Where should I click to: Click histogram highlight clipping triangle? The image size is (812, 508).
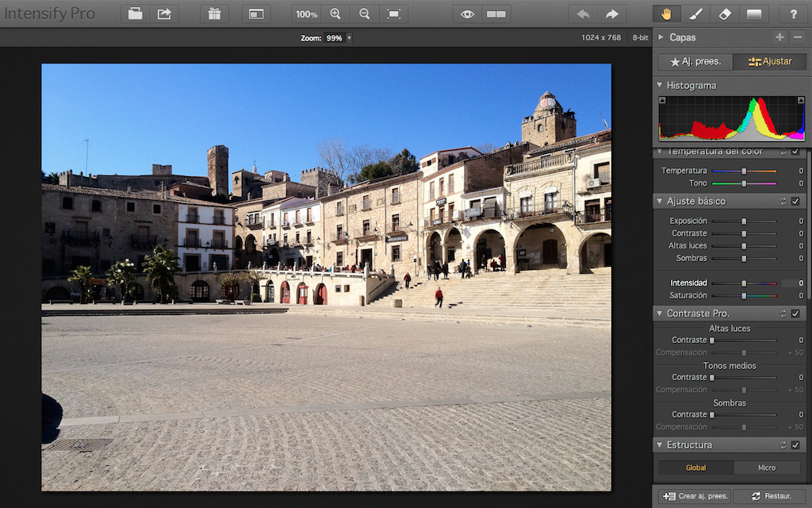pos(801,100)
